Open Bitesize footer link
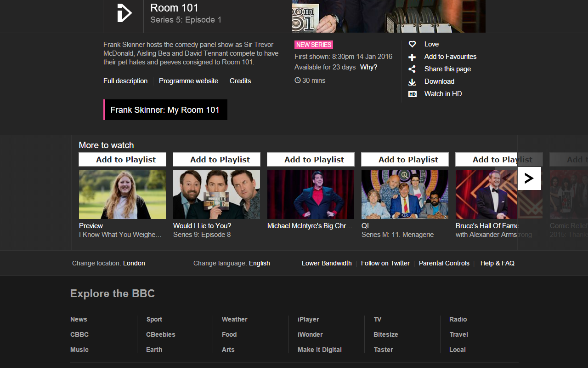The height and width of the screenshot is (368, 588). tap(386, 334)
